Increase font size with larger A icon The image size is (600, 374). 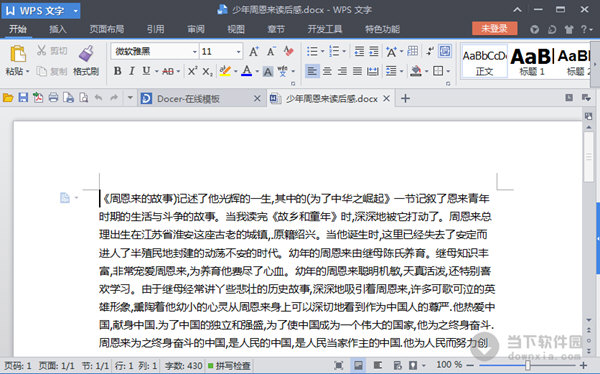point(254,51)
